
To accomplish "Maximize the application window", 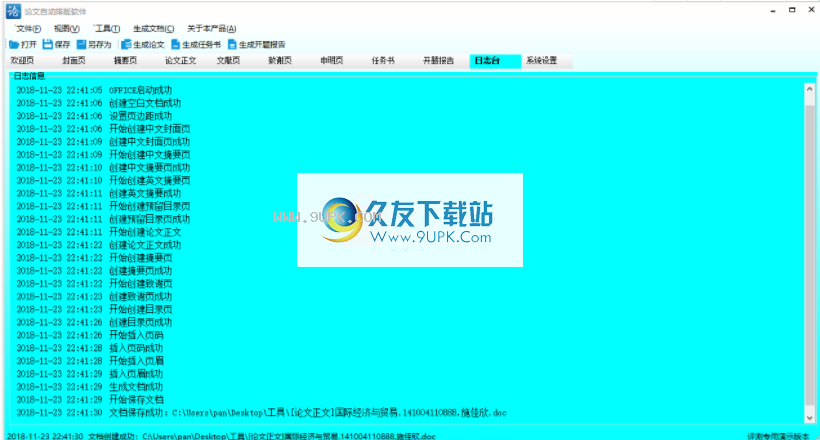I will coord(792,10).
